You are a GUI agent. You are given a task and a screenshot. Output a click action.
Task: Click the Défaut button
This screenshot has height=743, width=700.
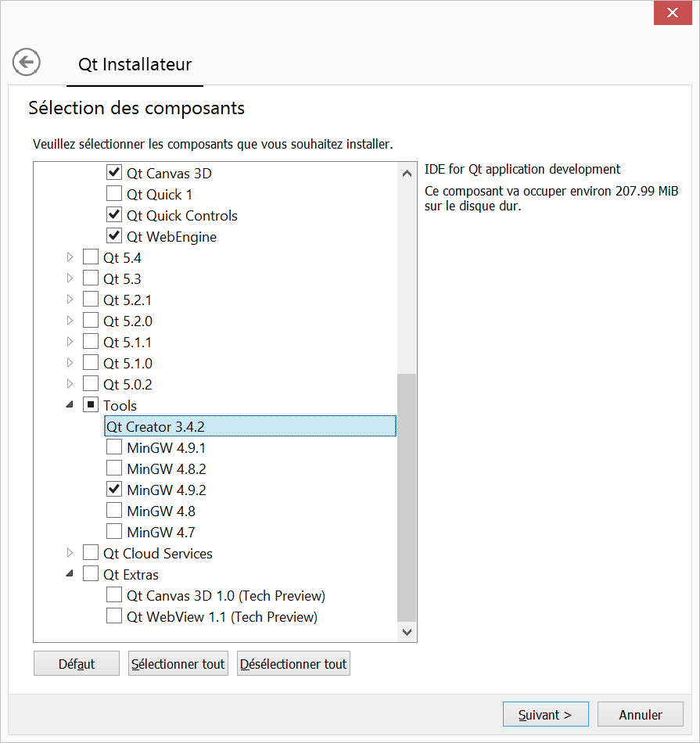pos(77,663)
